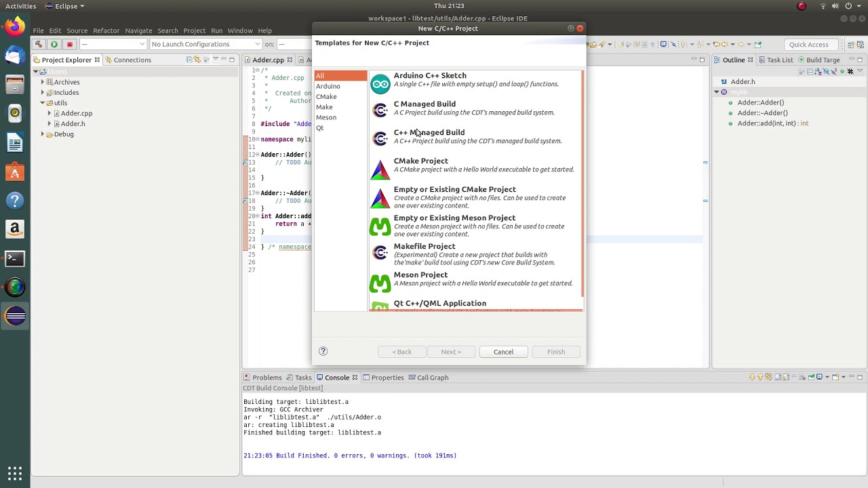Open the Navigate menu

pyautogui.click(x=138, y=30)
